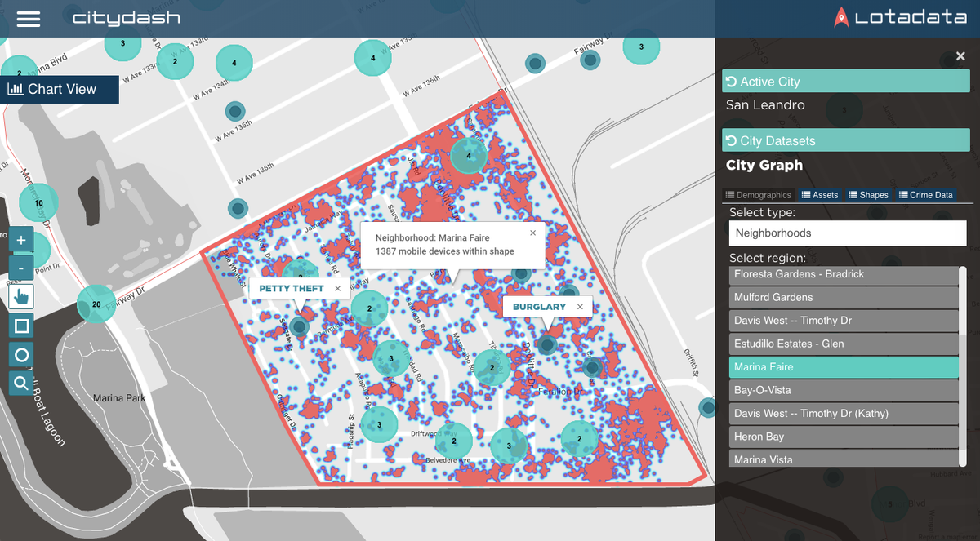Select the hand pan tool
The image size is (980, 541).
[20, 296]
